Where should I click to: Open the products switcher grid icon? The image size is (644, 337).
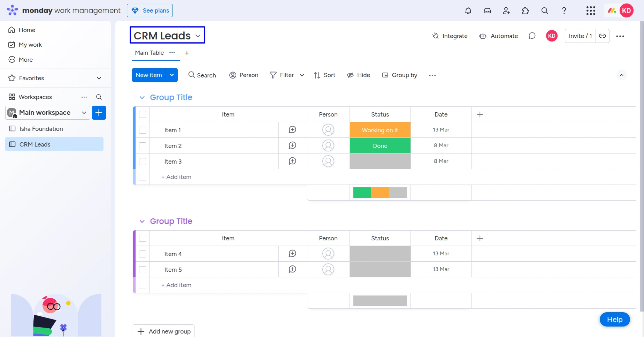point(591,11)
